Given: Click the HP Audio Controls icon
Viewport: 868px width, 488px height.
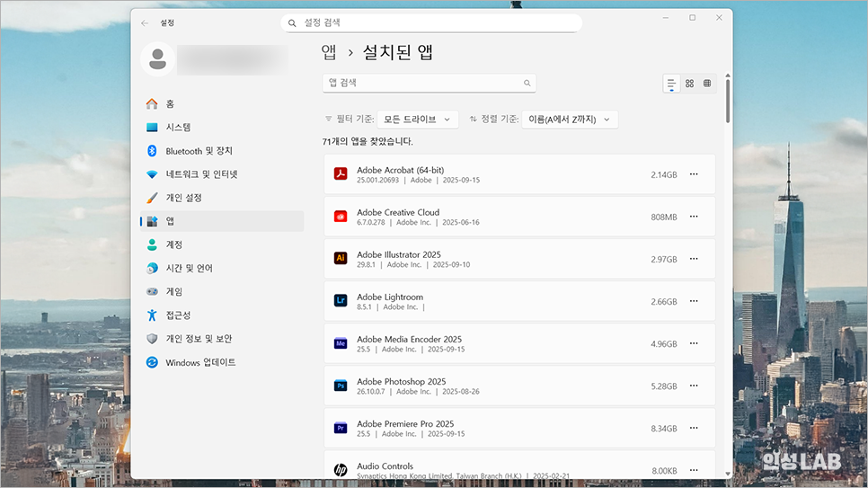Looking at the screenshot, I should [341, 470].
